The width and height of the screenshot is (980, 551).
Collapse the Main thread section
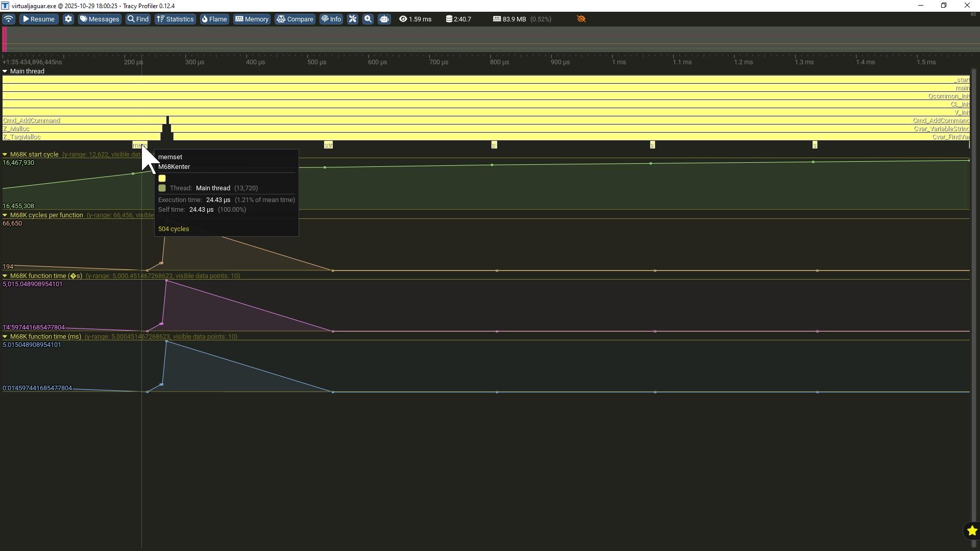(5, 71)
